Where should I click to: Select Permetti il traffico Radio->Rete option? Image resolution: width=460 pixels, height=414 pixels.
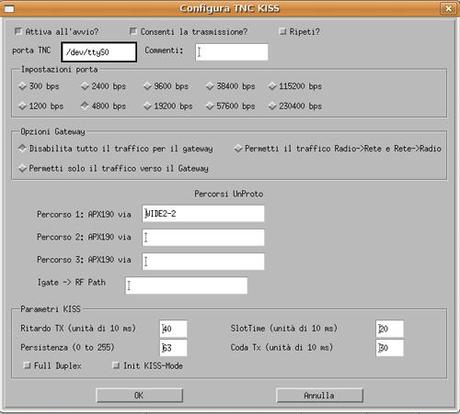click(x=238, y=148)
